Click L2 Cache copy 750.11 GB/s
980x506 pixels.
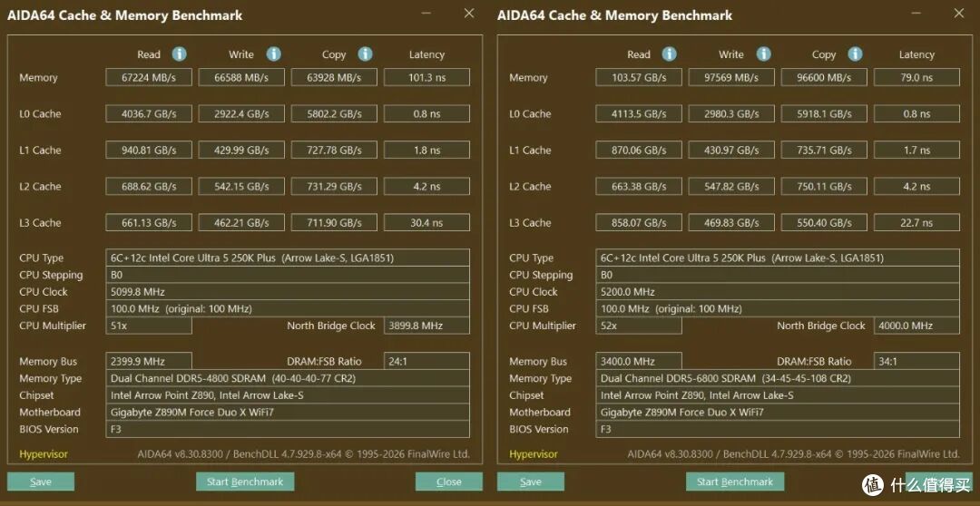(824, 186)
